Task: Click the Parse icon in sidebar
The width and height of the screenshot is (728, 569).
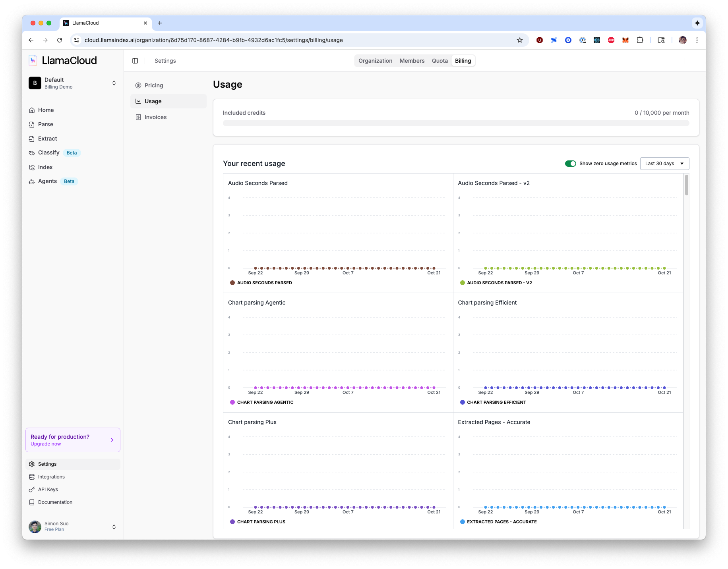Action: 32,125
